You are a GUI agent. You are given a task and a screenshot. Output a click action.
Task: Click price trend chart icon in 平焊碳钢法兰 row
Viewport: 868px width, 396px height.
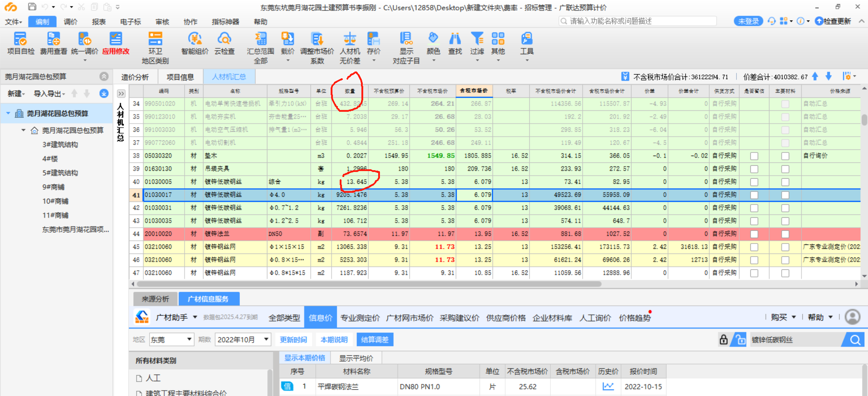(x=608, y=386)
